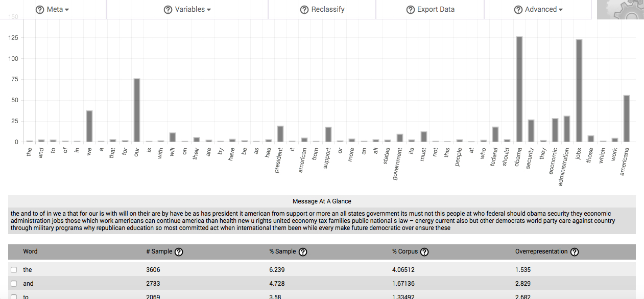Click the % Corpus help icon
The height and width of the screenshot is (299, 644).
(x=424, y=252)
